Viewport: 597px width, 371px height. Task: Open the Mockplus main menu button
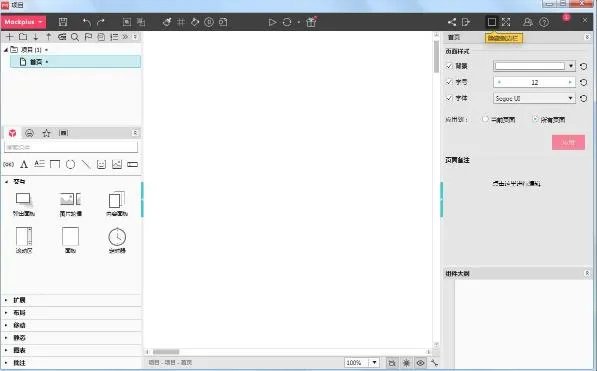click(24, 22)
